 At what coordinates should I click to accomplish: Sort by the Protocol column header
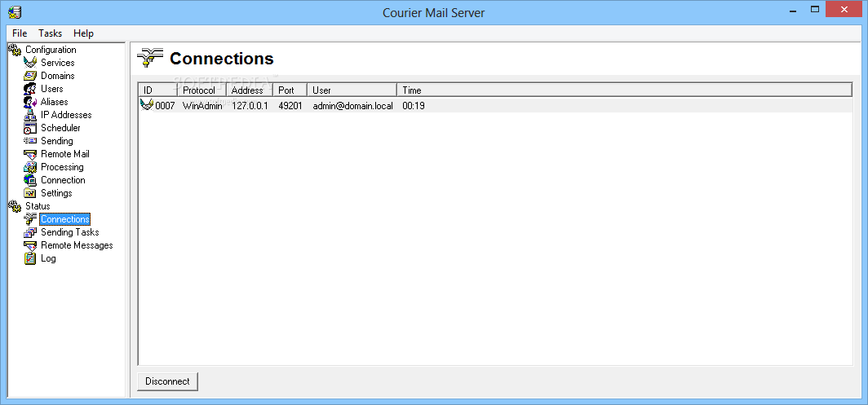[202, 90]
